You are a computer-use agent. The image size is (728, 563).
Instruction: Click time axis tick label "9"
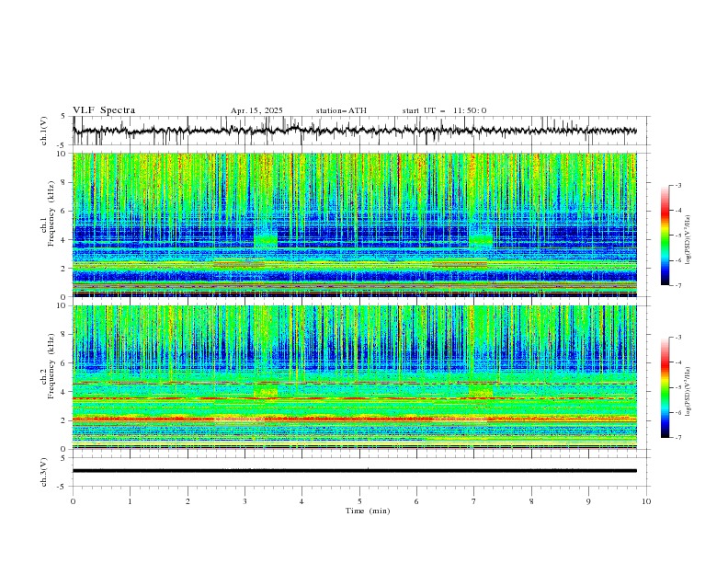pyautogui.click(x=588, y=501)
